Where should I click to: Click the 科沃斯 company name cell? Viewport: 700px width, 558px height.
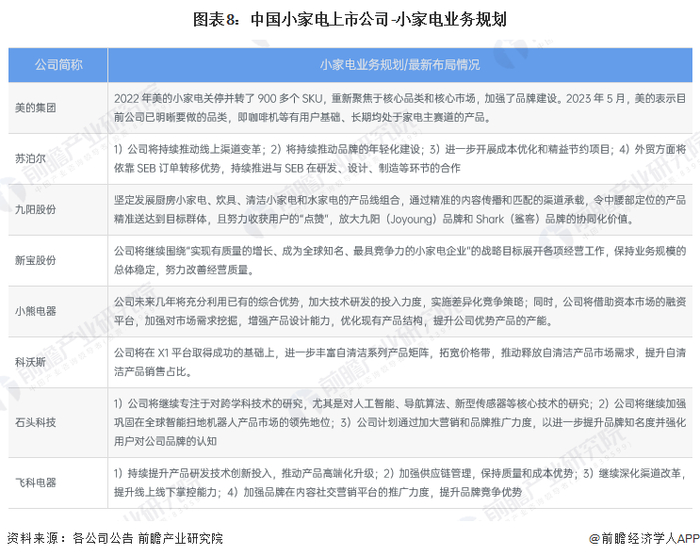(30, 362)
